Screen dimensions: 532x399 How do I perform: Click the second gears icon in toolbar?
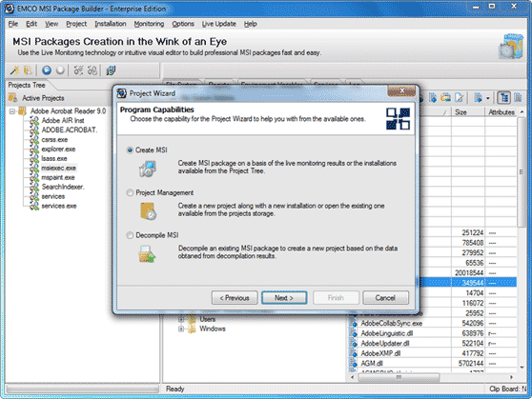pos(92,70)
